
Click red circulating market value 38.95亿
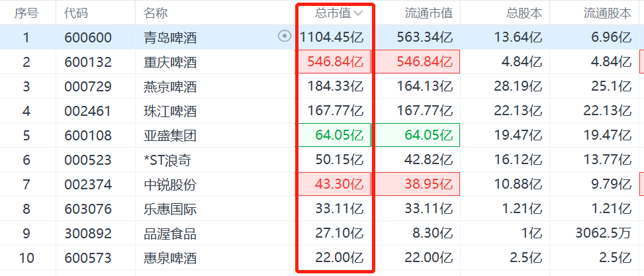tap(429, 185)
